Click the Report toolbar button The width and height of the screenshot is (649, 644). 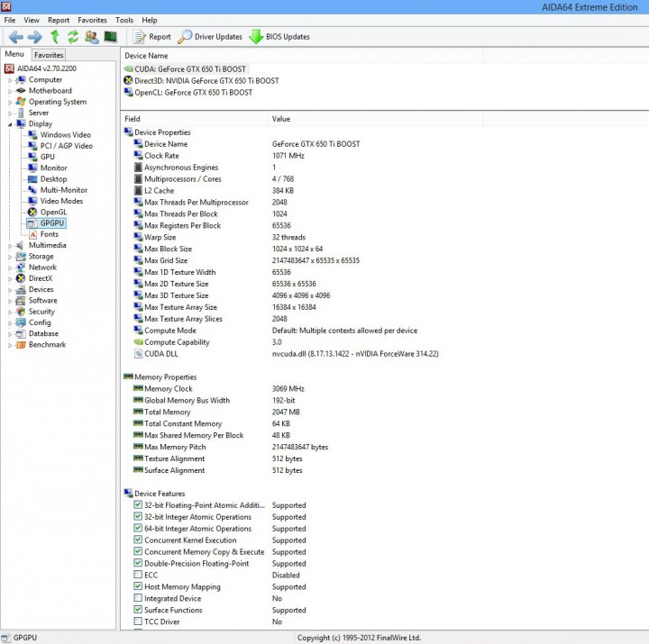pyautogui.click(x=152, y=37)
